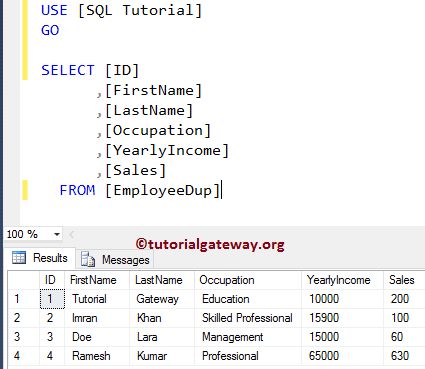Select the Khan last name cell

(162, 318)
